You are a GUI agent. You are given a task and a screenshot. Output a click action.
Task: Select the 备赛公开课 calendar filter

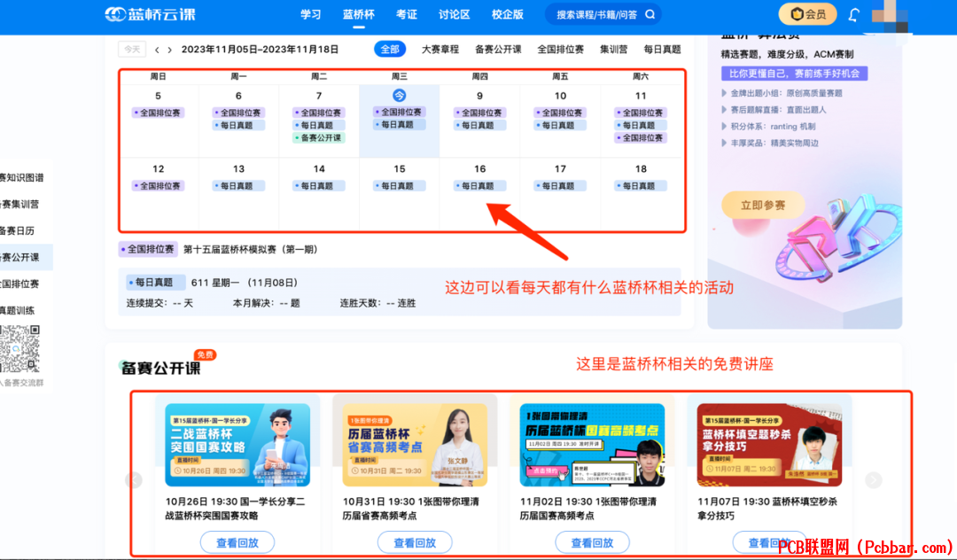(498, 50)
